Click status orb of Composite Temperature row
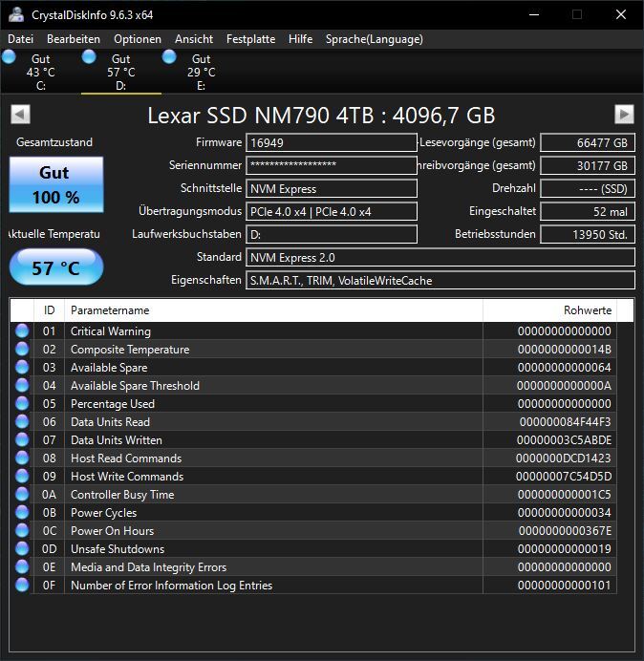 tap(22, 349)
